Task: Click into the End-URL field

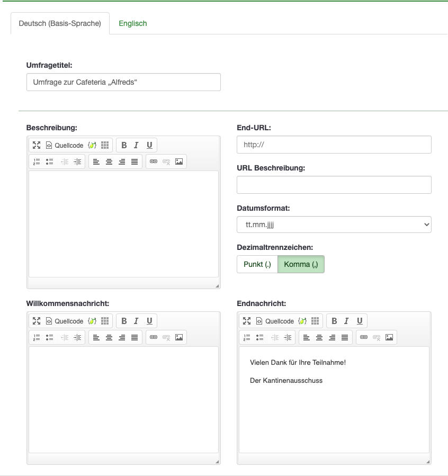Action: click(334, 145)
